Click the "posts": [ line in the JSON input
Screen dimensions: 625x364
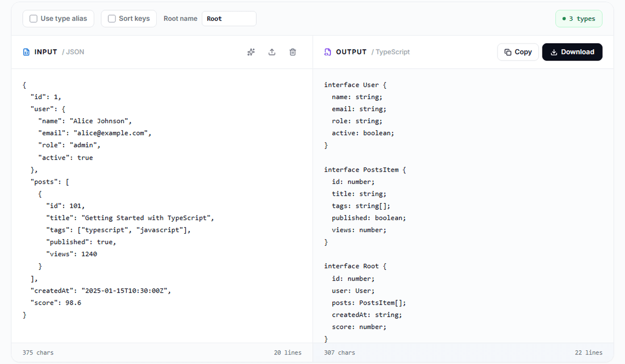(50, 182)
